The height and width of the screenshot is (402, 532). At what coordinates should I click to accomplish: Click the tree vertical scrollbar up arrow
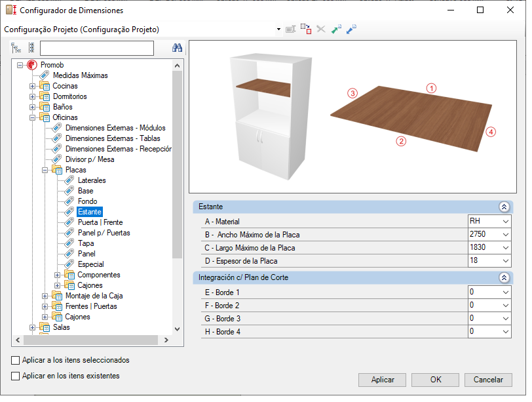(x=177, y=66)
